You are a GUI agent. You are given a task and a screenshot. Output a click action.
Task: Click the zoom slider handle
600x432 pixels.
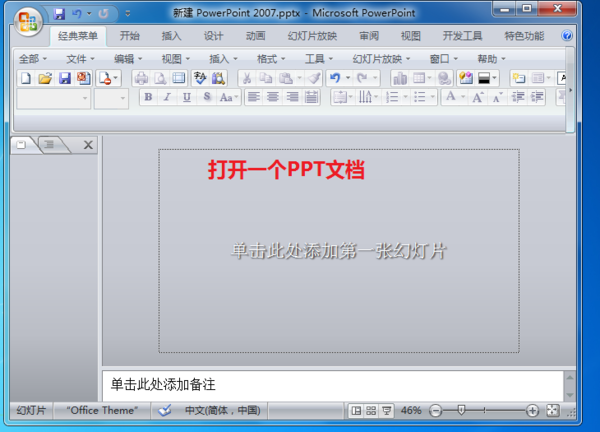(461, 411)
